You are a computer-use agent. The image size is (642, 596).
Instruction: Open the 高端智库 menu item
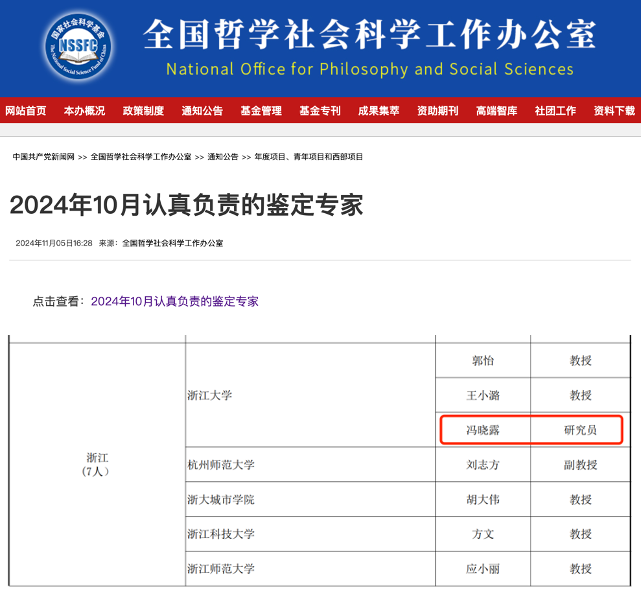(497, 111)
